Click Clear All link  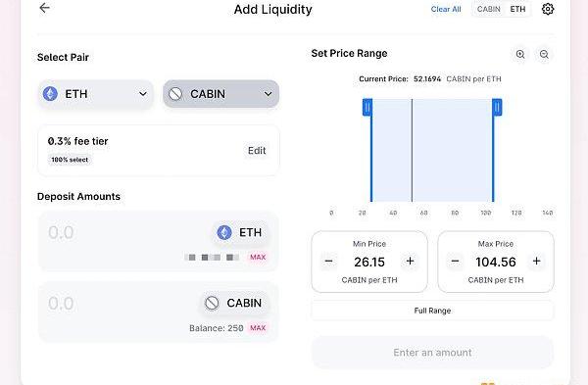[446, 10]
